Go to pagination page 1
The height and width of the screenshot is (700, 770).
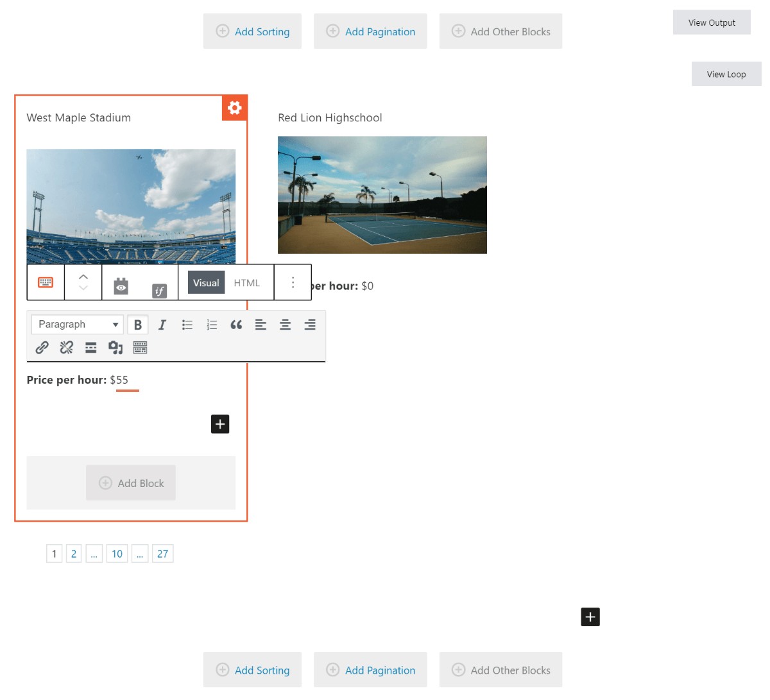pyautogui.click(x=55, y=554)
